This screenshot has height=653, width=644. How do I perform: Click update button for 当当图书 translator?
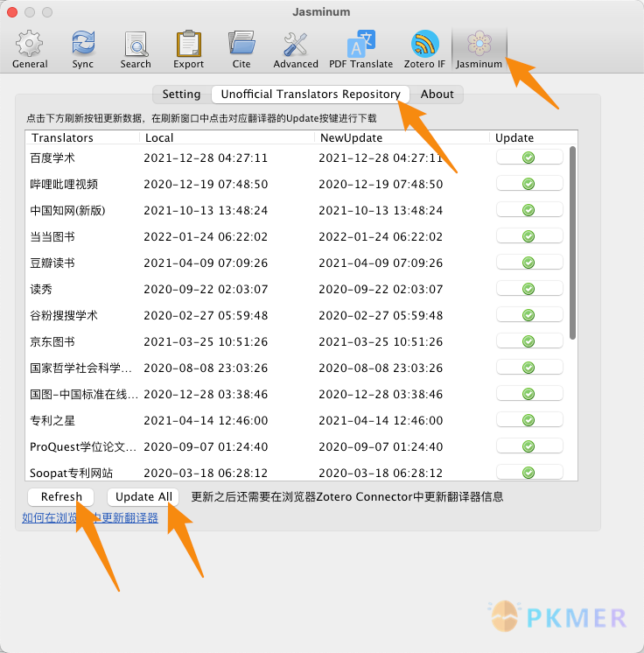point(529,236)
